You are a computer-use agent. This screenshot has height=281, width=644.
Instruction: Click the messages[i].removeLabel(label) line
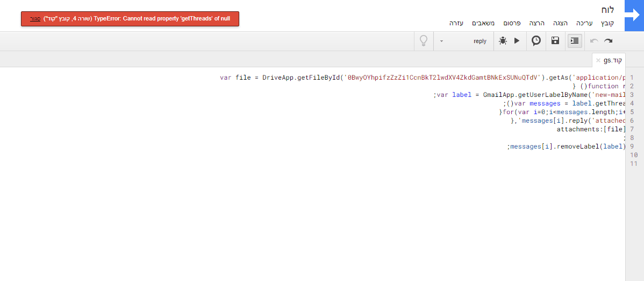(x=567, y=146)
